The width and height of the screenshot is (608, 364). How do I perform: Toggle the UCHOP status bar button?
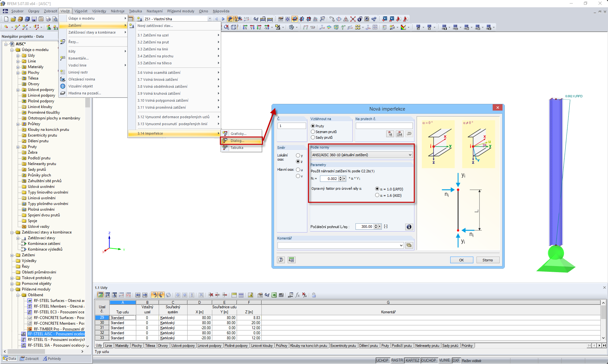(x=382, y=361)
